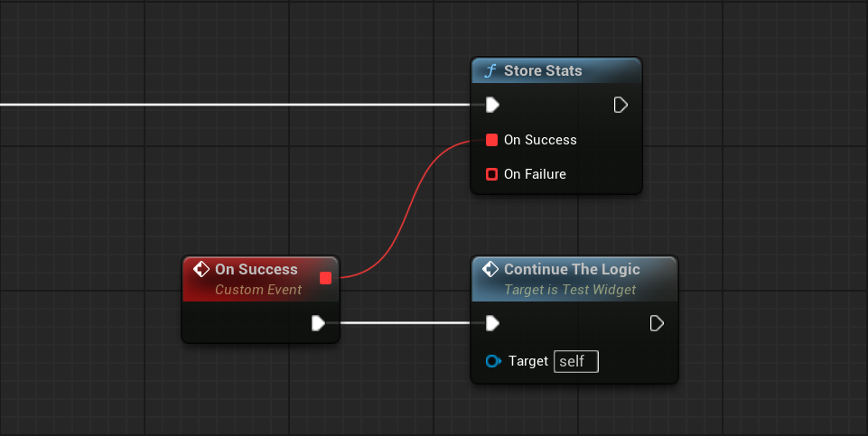Click the On Success event execution output pin
The width and height of the screenshot is (868, 436).
pos(318,323)
